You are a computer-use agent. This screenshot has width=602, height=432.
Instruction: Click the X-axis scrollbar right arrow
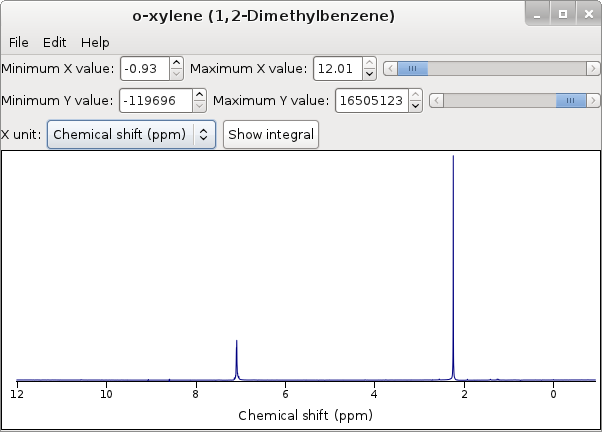tap(593, 69)
